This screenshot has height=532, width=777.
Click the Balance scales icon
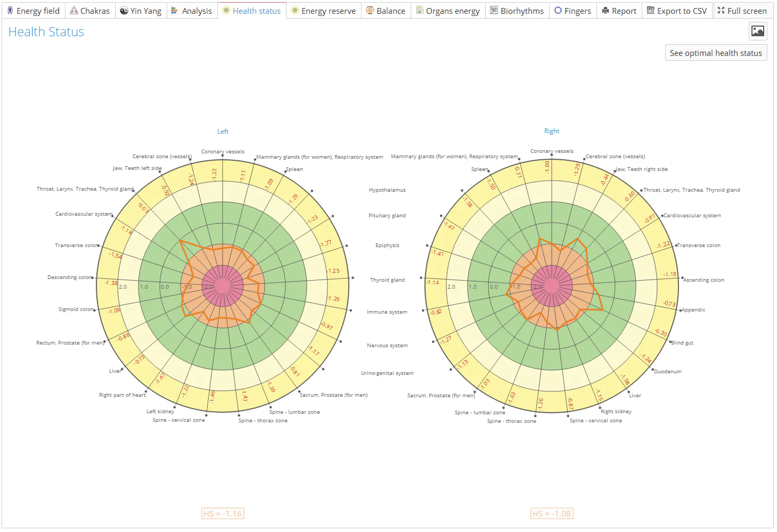tap(370, 11)
